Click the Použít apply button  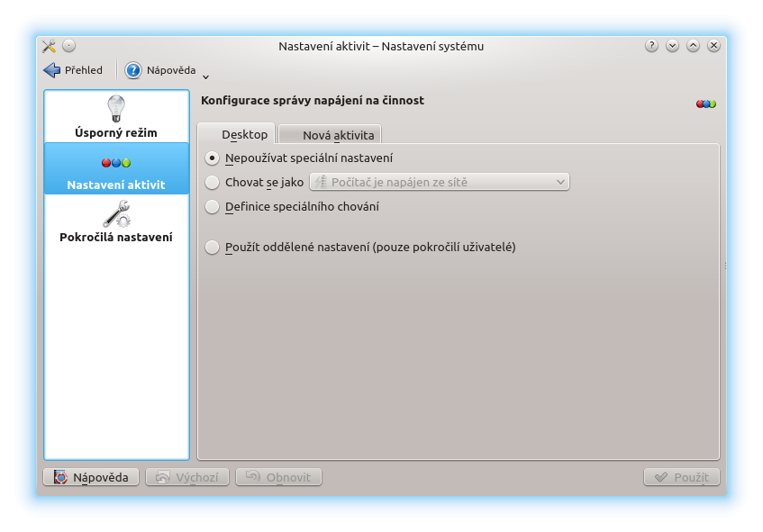click(681, 477)
